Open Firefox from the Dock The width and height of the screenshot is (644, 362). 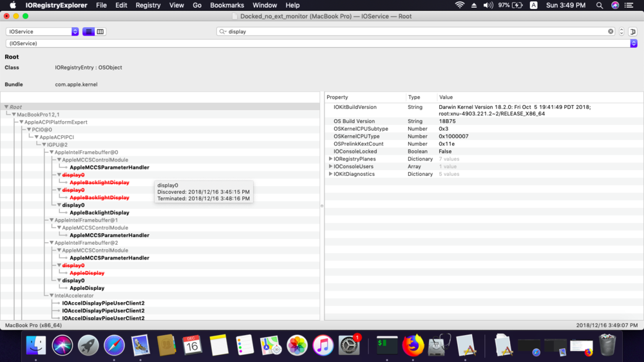413,345
